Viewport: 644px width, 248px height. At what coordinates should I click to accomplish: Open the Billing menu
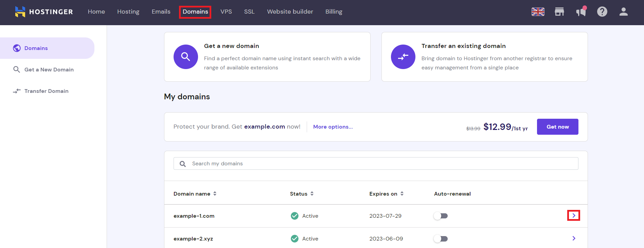334,12
